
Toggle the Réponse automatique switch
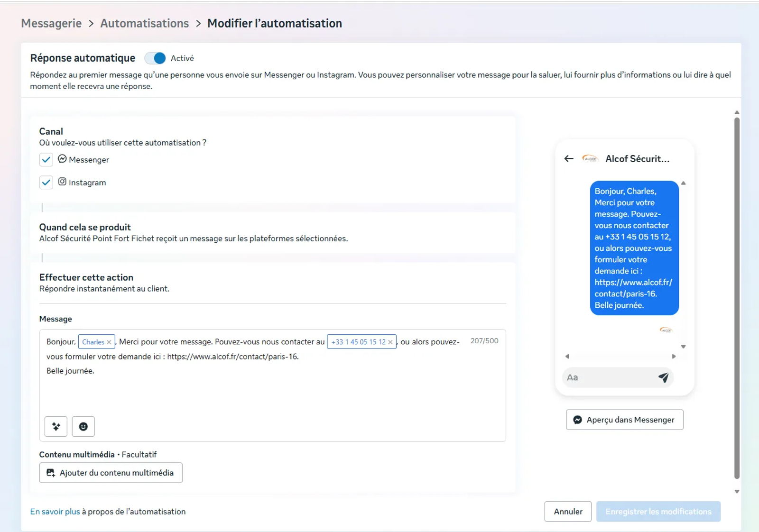click(155, 58)
